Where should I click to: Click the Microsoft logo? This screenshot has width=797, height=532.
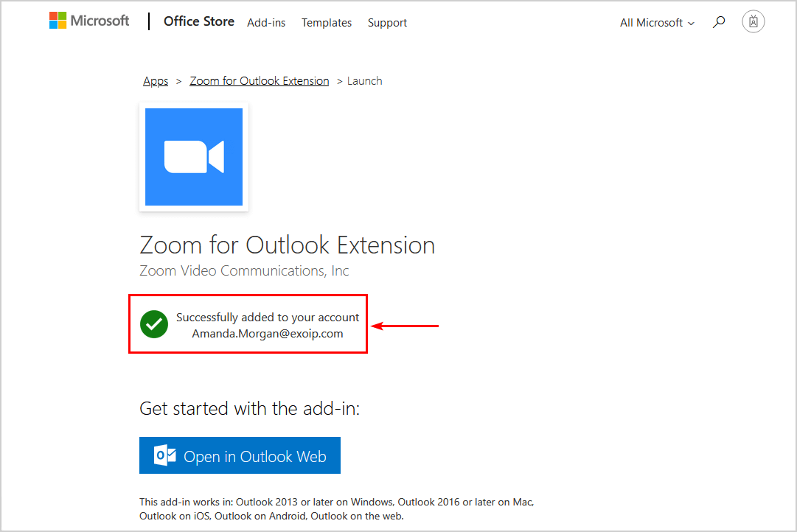click(88, 21)
